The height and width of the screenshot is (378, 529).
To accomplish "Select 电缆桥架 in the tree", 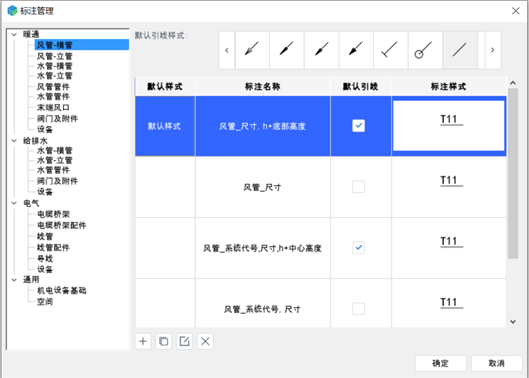I will [53, 214].
